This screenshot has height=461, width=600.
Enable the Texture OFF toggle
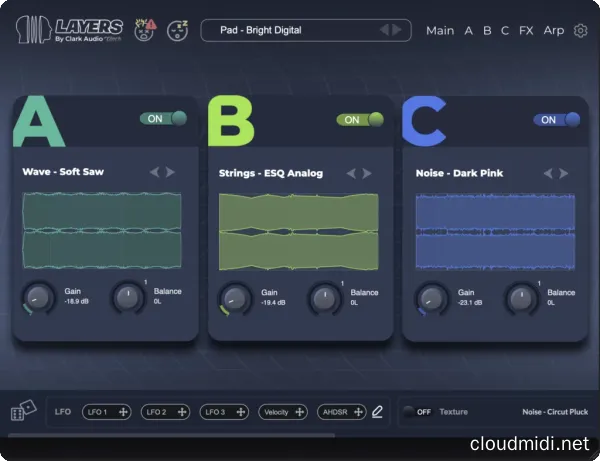point(417,412)
